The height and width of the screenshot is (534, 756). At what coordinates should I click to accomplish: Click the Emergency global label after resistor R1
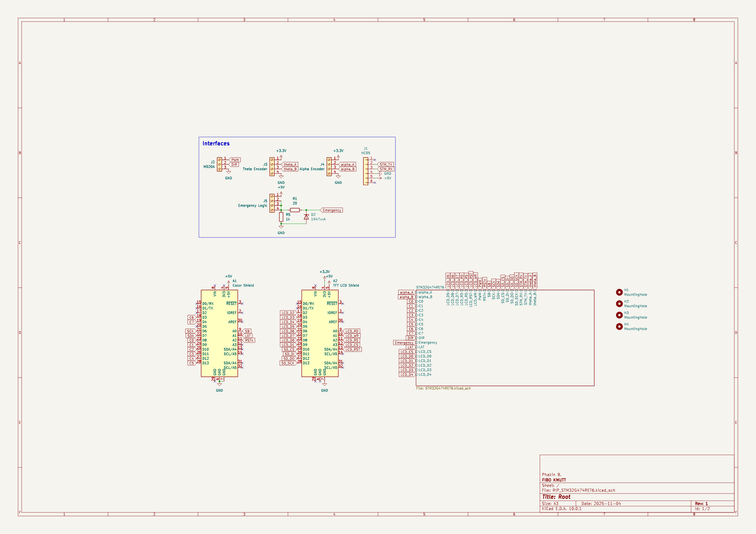pos(332,210)
